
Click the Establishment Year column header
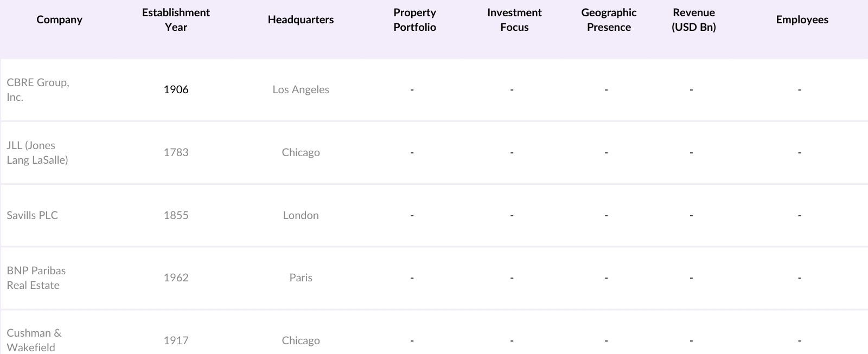[x=176, y=20]
